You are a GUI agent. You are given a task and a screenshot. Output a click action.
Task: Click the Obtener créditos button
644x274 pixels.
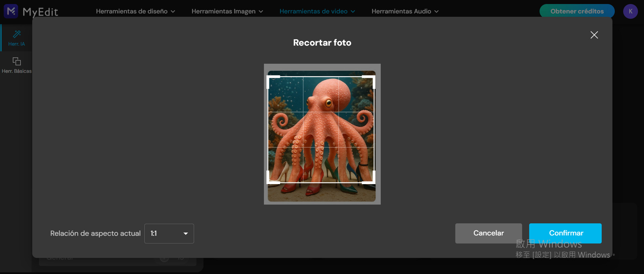pos(577,11)
